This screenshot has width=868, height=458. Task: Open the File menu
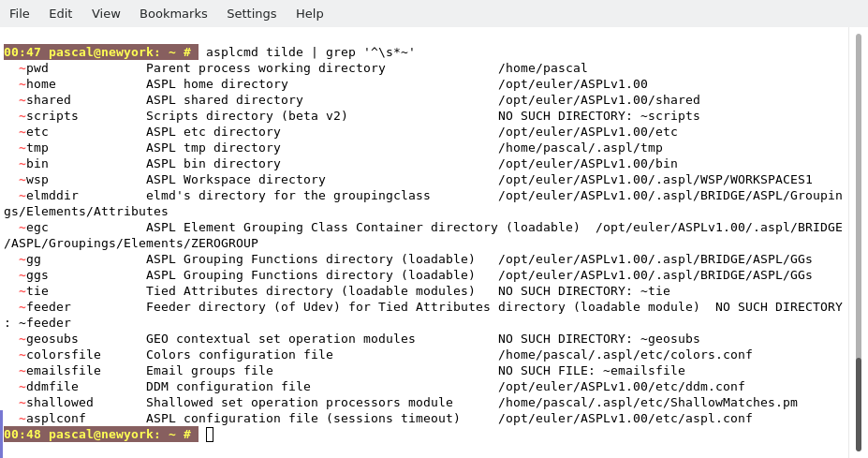(19, 13)
